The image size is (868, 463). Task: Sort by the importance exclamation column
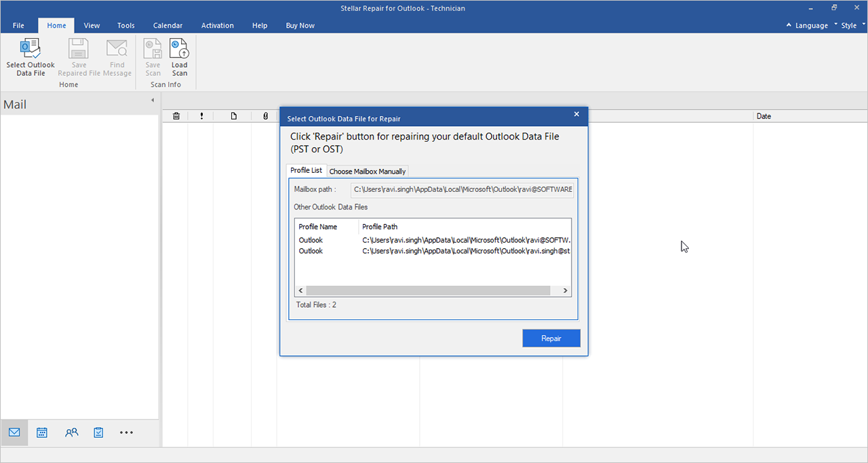(x=201, y=116)
